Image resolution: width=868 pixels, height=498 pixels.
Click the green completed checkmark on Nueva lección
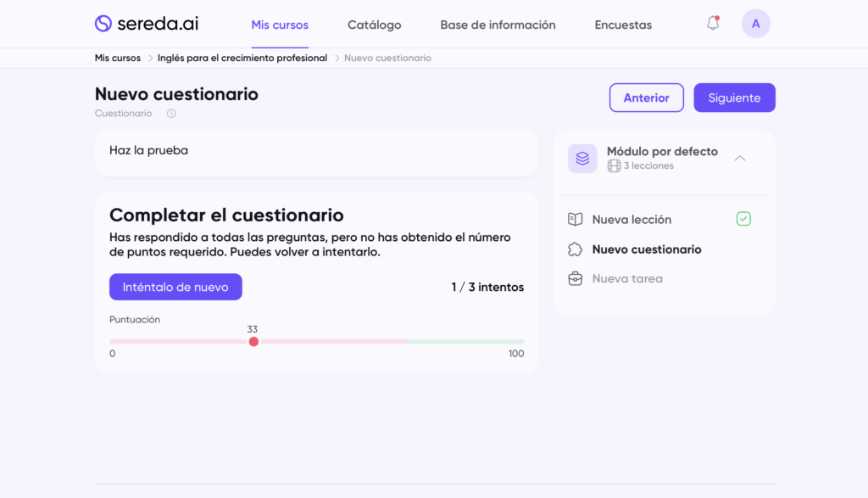[x=743, y=219]
